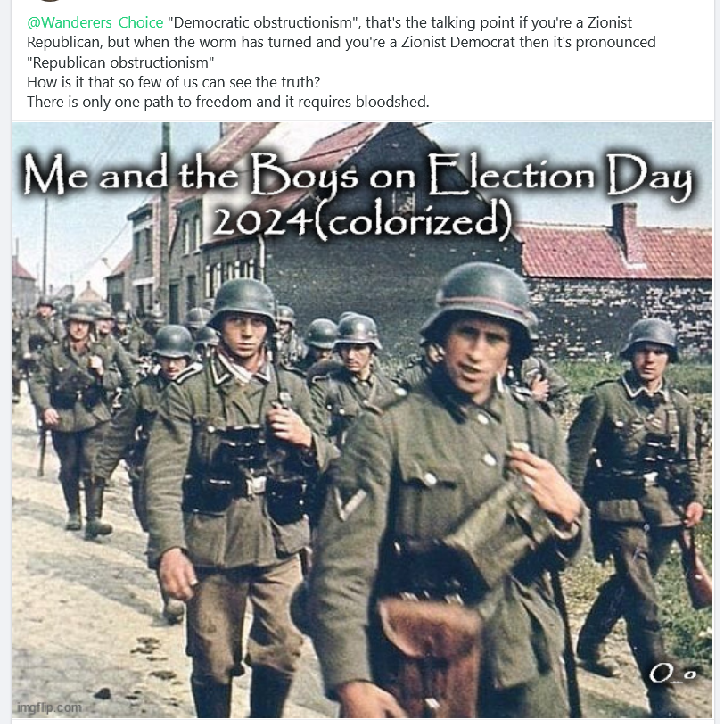Image resolution: width=724 pixels, height=728 pixels.
Task: Open the @Wanderers_Choice mention link
Action: coord(95,22)
